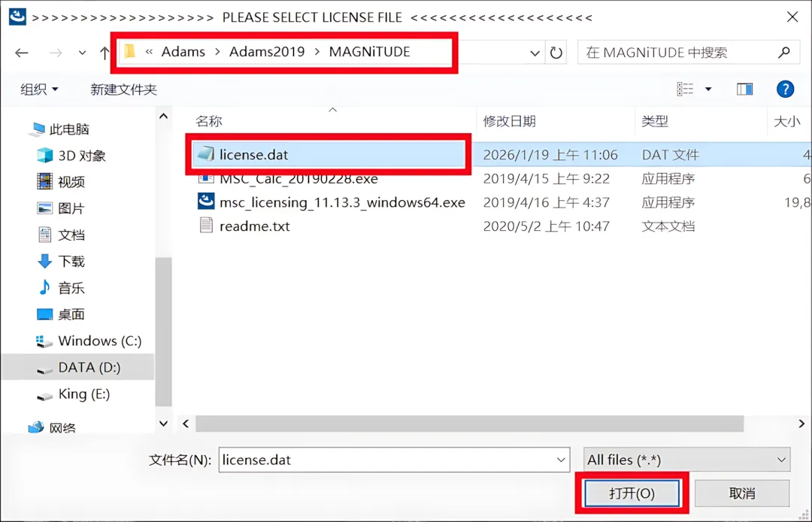Screen dimensions: 812x522
Task: Click horizontal scrollbar left arrow
Action: click(x=186, y=423)
